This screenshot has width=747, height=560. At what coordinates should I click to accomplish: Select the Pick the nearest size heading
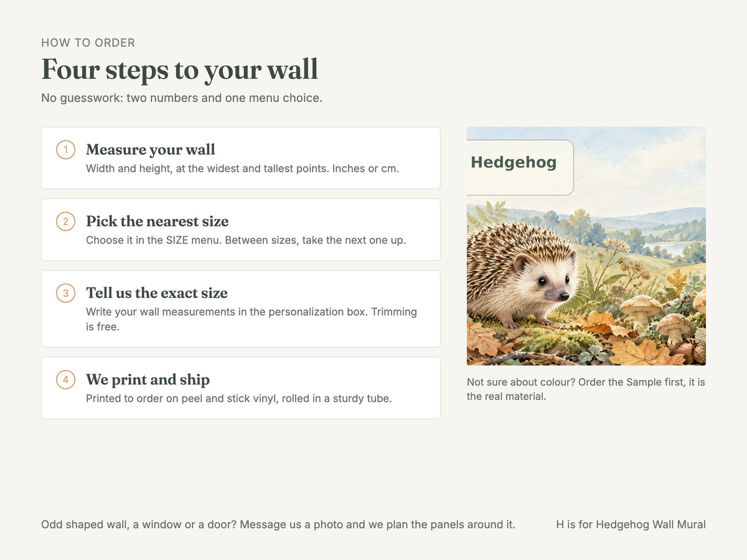click(x=157, y=222)
